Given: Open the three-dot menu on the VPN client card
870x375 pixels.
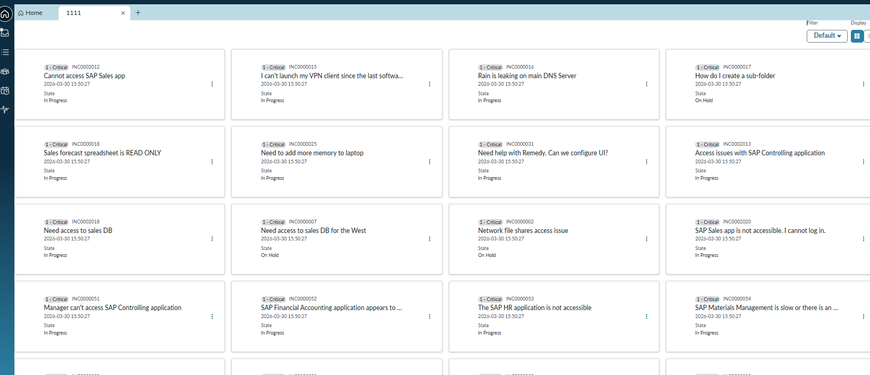Looking at the screenshot, I should pos(429,84).
